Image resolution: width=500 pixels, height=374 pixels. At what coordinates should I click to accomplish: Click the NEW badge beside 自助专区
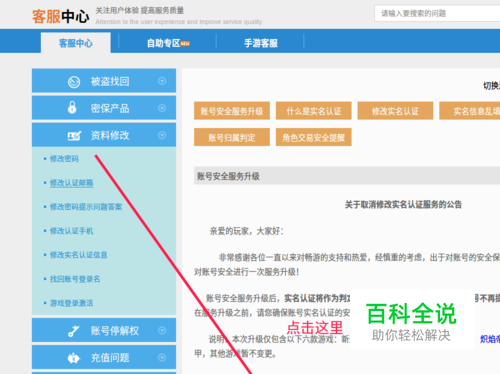coord(185,43)
